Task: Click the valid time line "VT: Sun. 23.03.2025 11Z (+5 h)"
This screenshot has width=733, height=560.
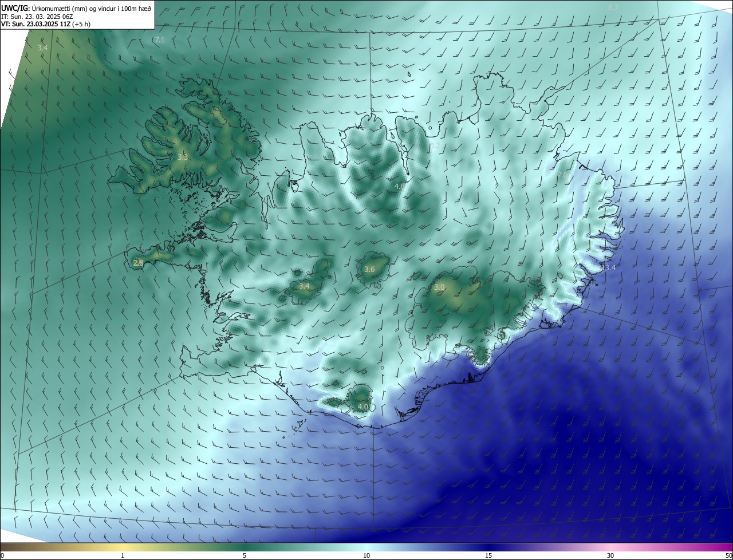Action: [x=46, y=24]
